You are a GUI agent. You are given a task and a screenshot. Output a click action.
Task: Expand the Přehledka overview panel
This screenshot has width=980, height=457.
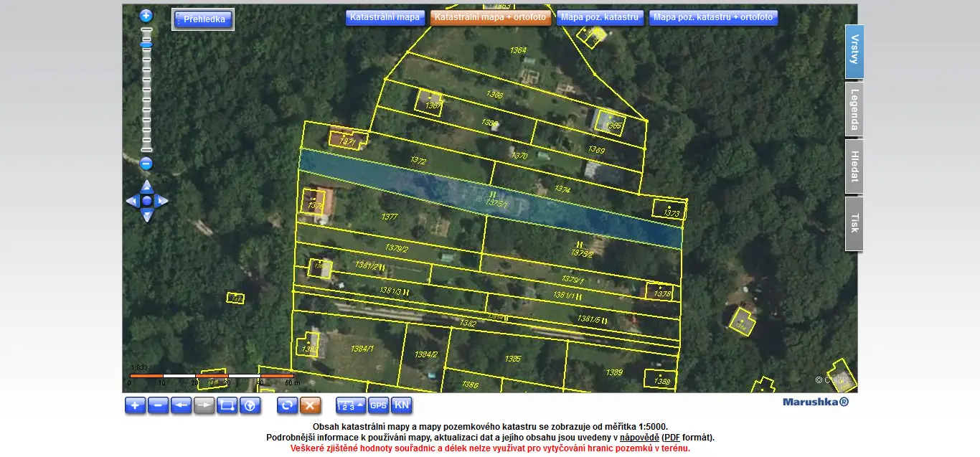point(203,19)
